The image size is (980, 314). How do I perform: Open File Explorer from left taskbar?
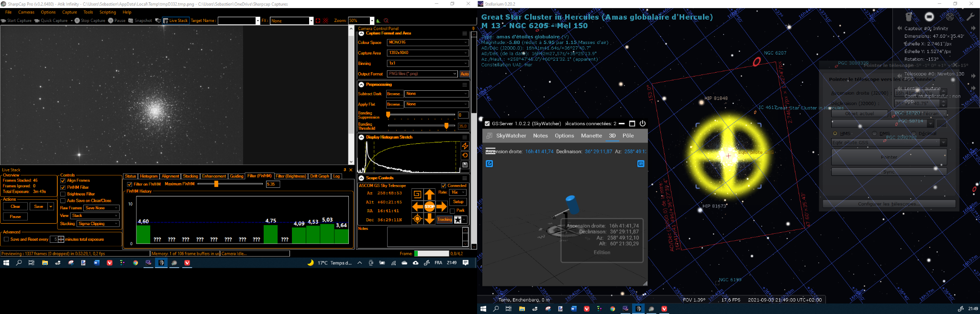coord(45,262)
